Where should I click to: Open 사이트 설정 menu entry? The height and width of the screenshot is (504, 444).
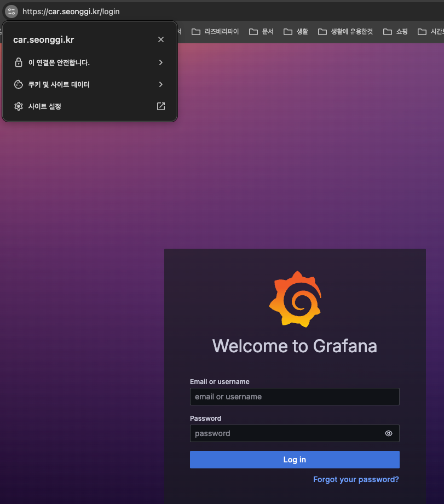90,106
